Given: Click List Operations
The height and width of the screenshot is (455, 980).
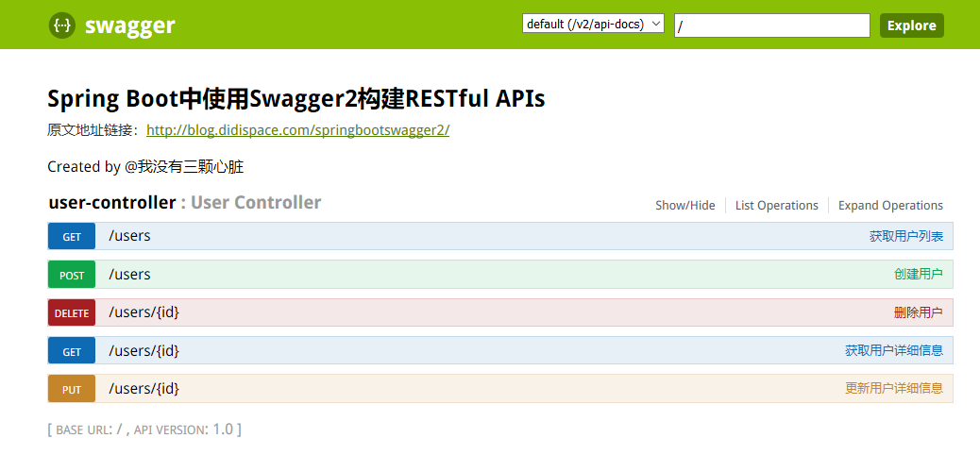Looking at the screenshot, I should click(x=776, y=206).
